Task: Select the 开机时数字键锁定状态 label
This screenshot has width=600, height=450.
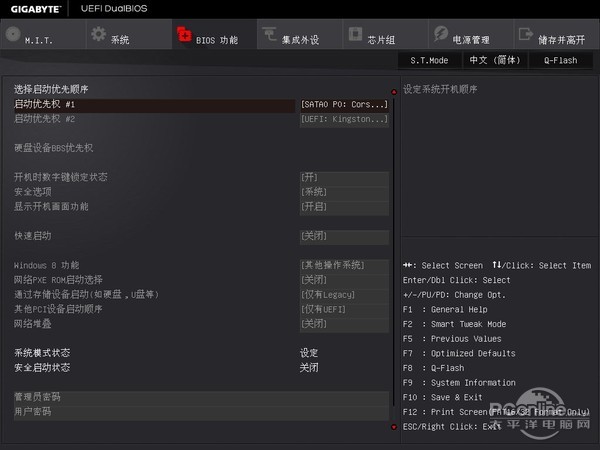Action: click(61, 178)
